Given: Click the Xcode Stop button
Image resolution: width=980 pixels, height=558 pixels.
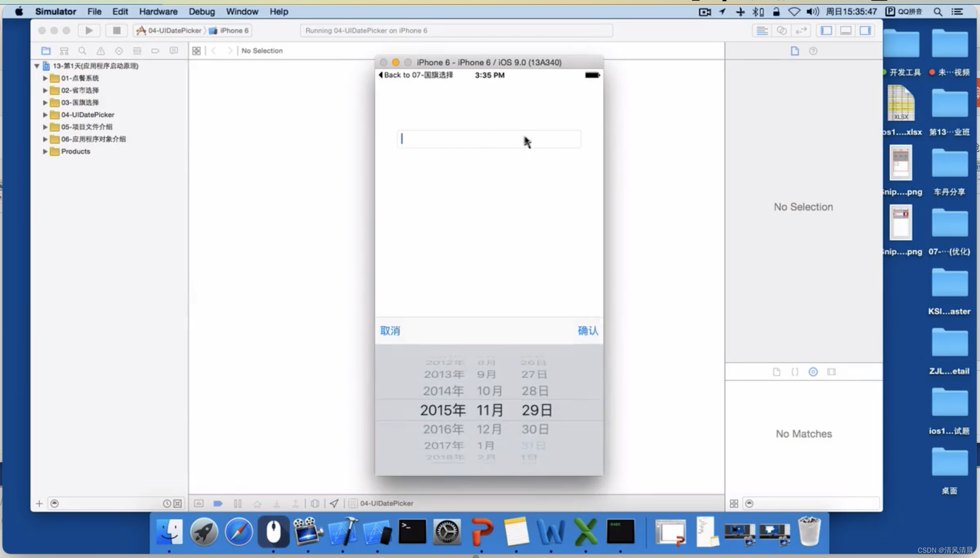Looking at the screenshot, I should [117, 30].
